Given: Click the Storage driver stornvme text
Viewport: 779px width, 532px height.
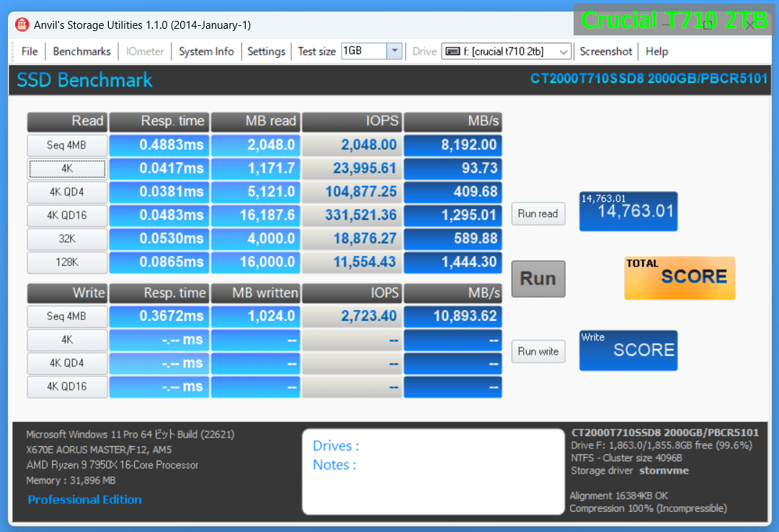Looking at the screenshot, I should pos(629,471).
